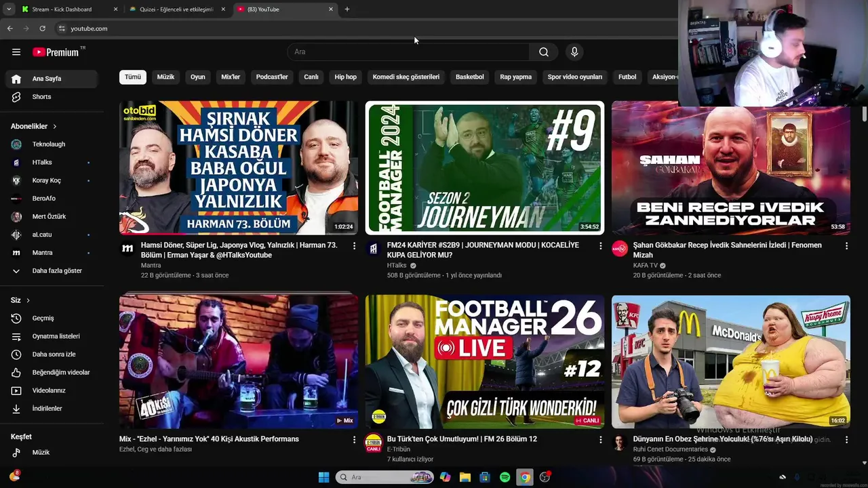
Task: Open Mantra channel in sidebar
Action: pyautogui.click(x=52, y=253)
